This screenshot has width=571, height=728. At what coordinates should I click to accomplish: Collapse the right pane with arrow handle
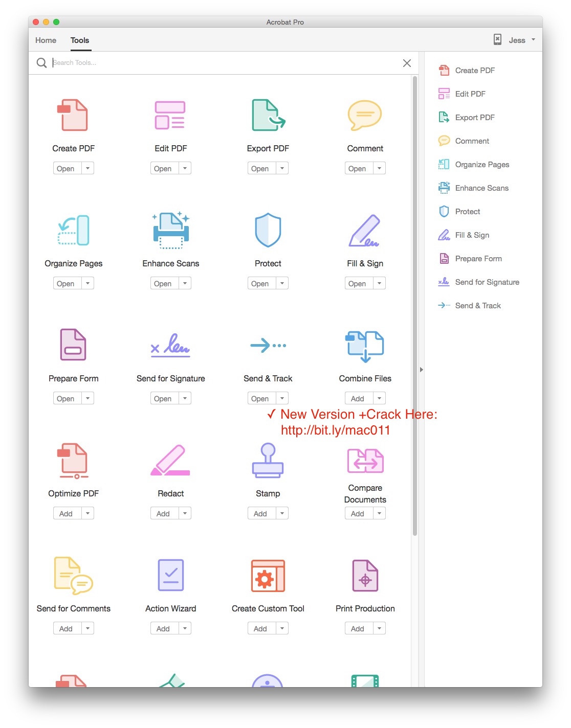click(421, 369)
